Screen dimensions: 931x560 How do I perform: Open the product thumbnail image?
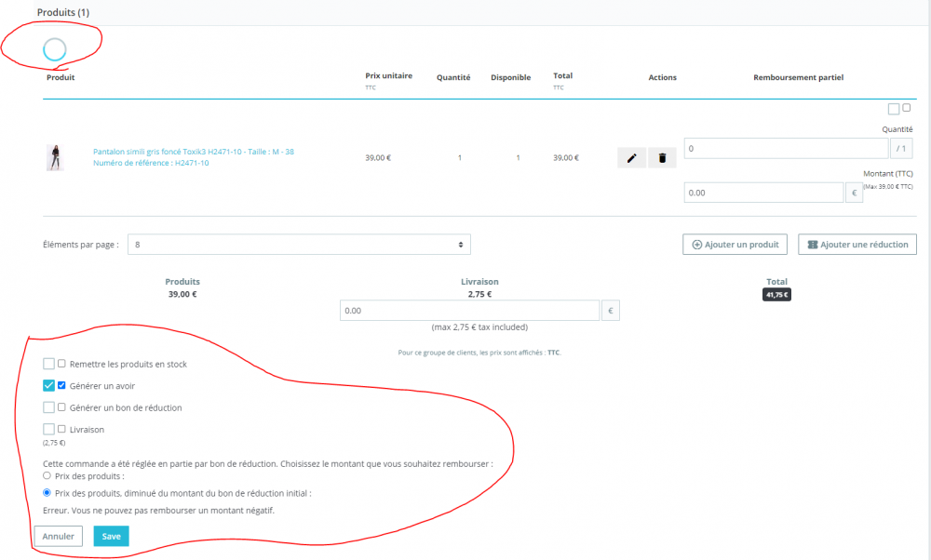coord(55,158)
